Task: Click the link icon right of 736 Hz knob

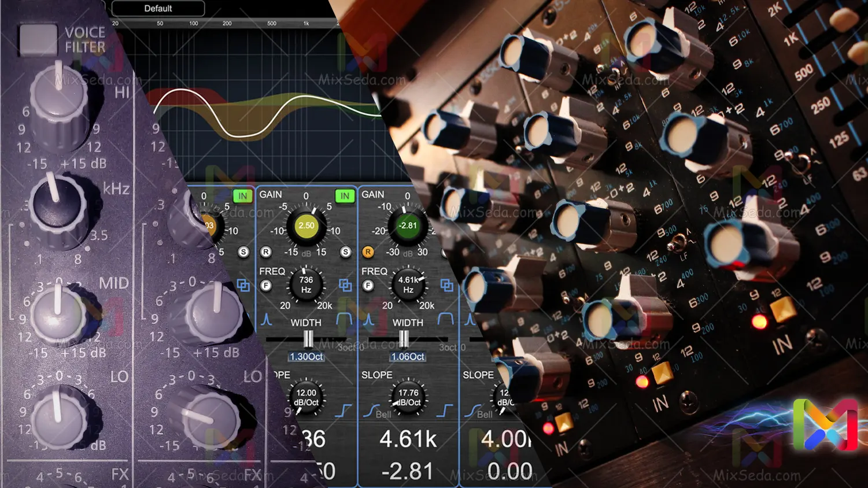Action: 345,285
